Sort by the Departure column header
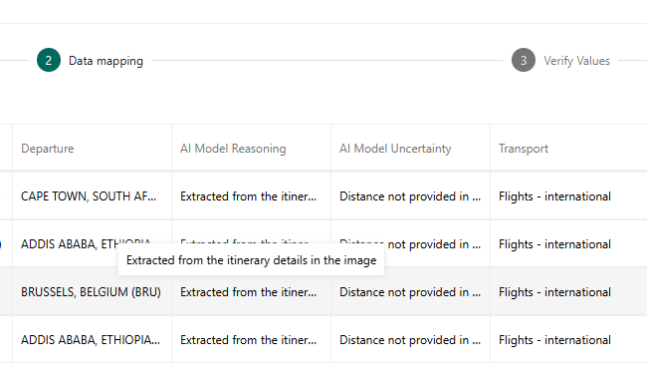This screenshot has width=647, height=385. tap(47, 149)
